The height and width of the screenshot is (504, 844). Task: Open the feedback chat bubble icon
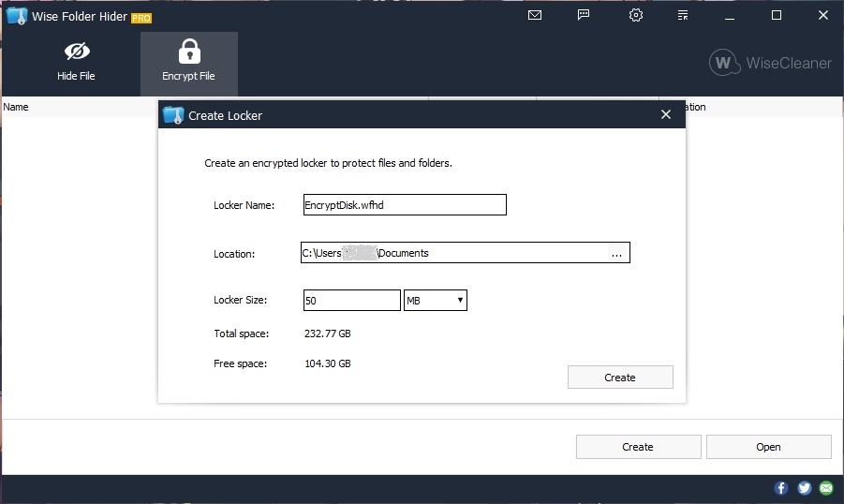click(x=584, y=15)
